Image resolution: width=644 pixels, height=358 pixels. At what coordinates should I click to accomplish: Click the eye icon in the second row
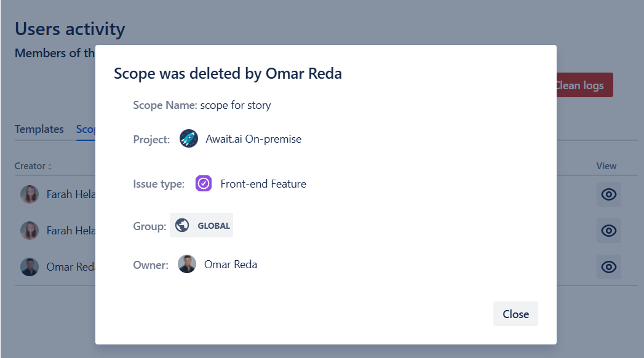(x=608, y=231)
